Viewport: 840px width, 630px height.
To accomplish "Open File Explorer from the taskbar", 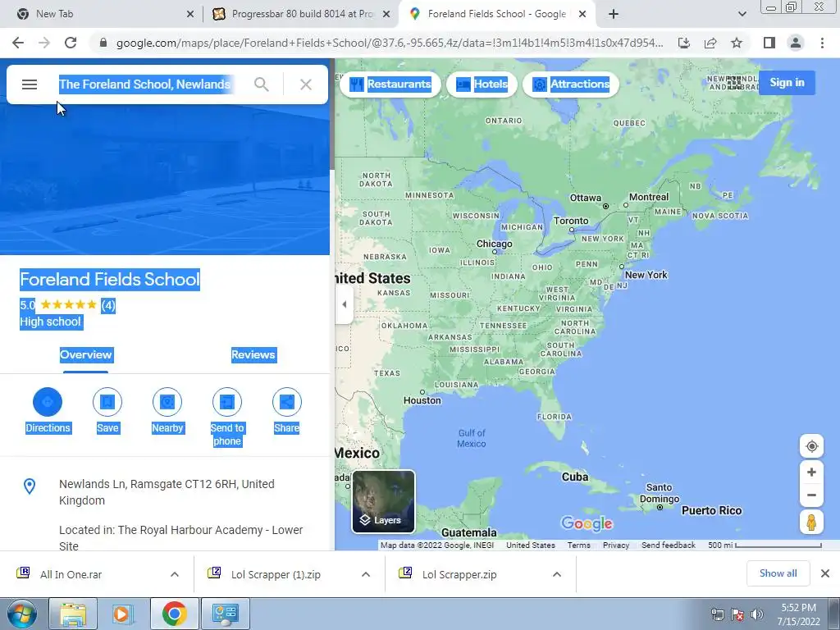I will [x=73, y=614].
